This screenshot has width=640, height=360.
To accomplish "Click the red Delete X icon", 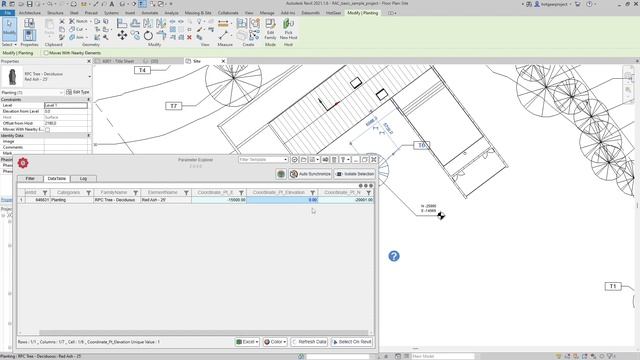I will coord(189,37).
